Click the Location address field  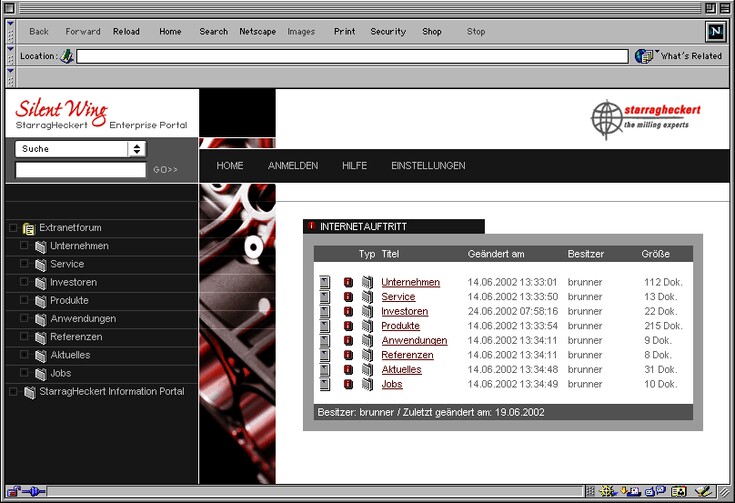click(352, 56)
